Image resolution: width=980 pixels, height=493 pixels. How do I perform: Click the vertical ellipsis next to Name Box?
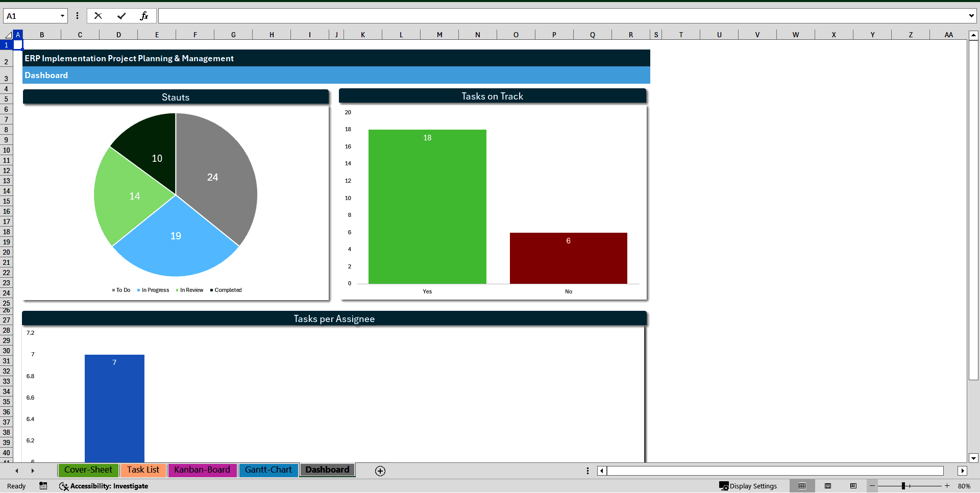(x=77, y=16)
